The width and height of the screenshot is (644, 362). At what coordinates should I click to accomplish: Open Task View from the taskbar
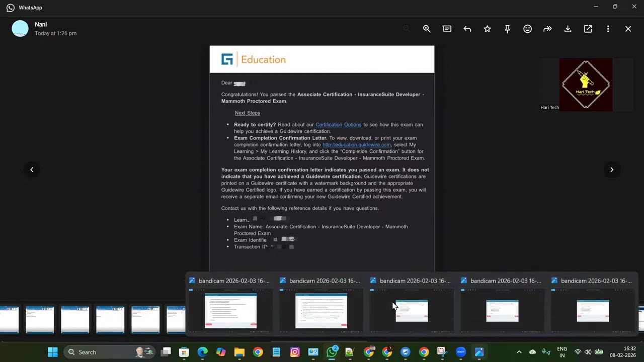click(166, 352)
